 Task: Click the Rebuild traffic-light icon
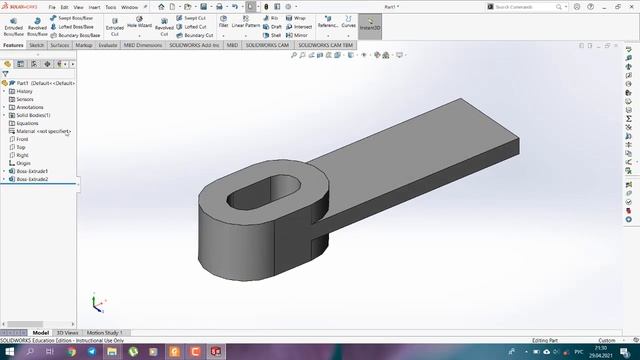click(266, 7)
